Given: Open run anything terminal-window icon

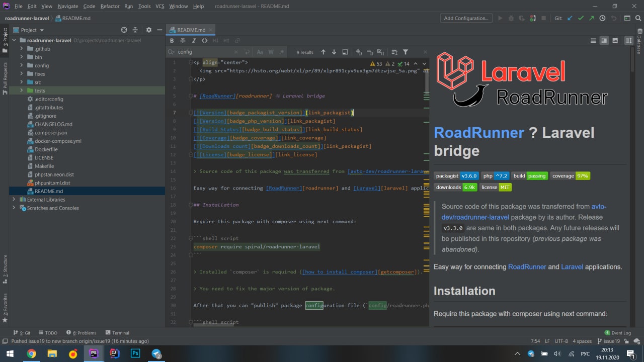Looking at the screenshot, I should [626, 18].
